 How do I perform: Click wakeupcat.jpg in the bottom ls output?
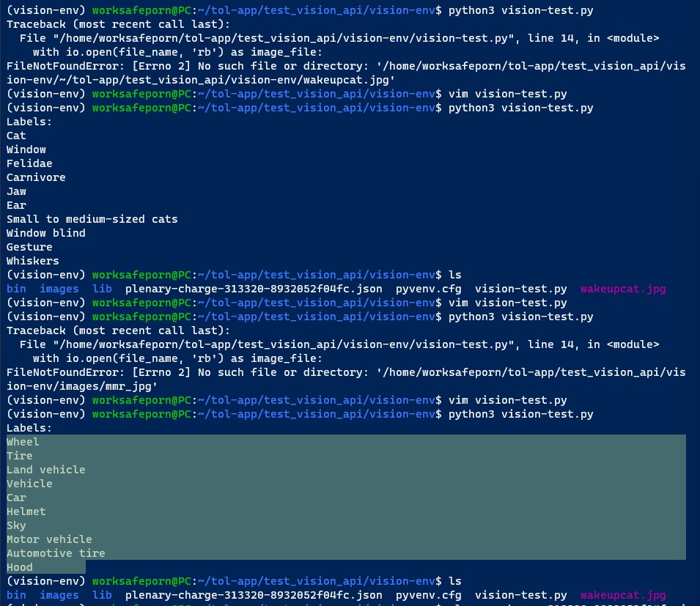[623, 595]
